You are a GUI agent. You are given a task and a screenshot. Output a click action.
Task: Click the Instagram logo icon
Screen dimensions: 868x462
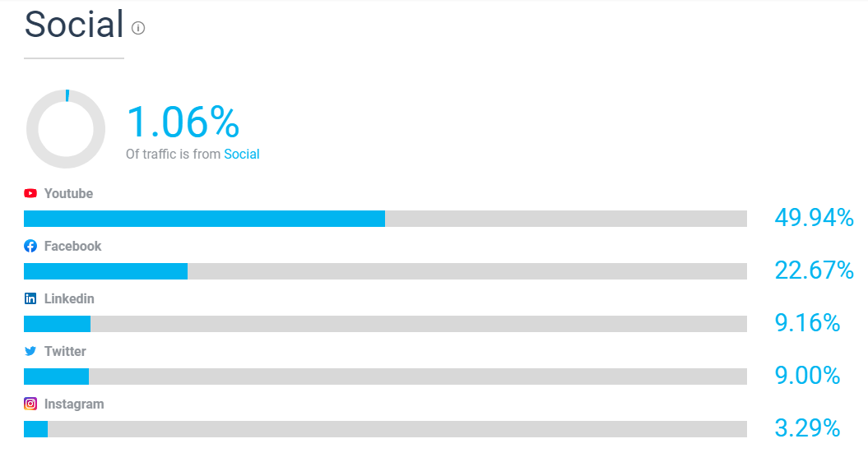click(30, 404)
